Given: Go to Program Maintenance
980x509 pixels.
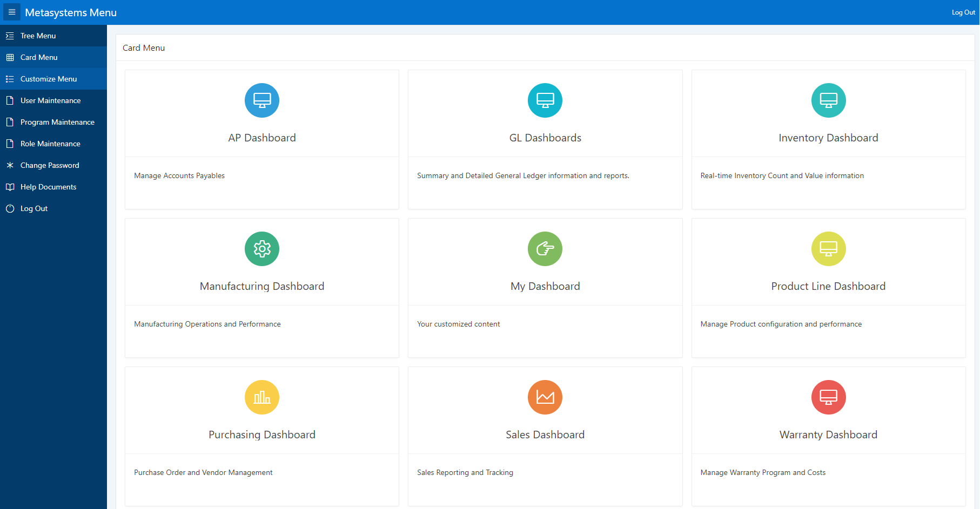Looking at the screenshot, I should [53, 122].
